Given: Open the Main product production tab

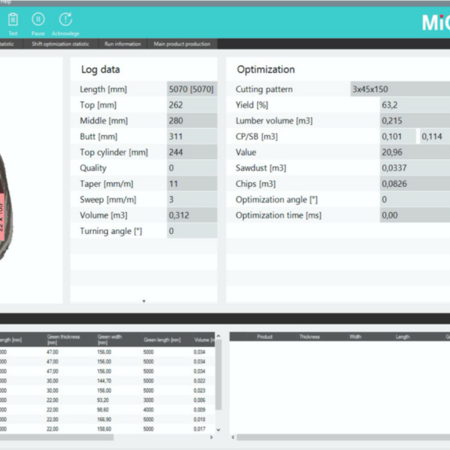Looking at the screenshot, I should (182, 44).
